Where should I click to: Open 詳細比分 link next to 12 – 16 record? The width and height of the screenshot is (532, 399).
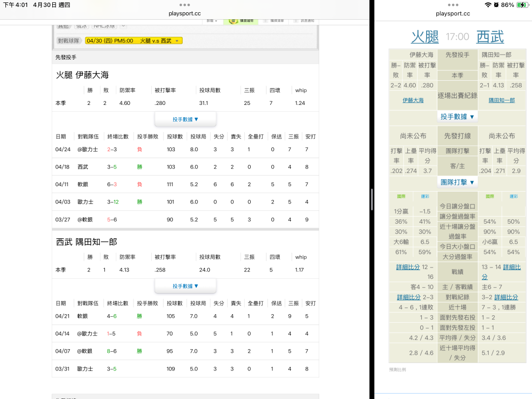[x=408, y=267]
